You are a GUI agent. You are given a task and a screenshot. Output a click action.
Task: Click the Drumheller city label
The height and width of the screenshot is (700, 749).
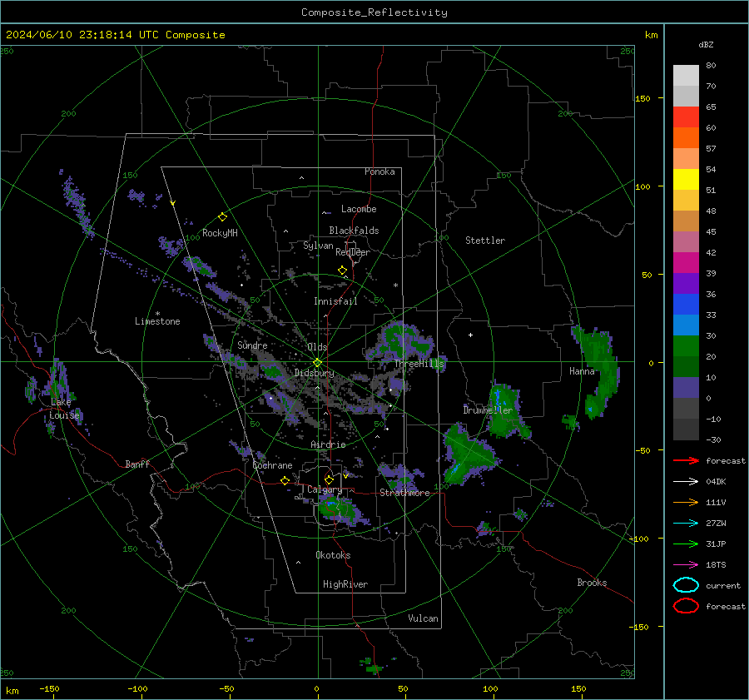(x=488, y=410)
